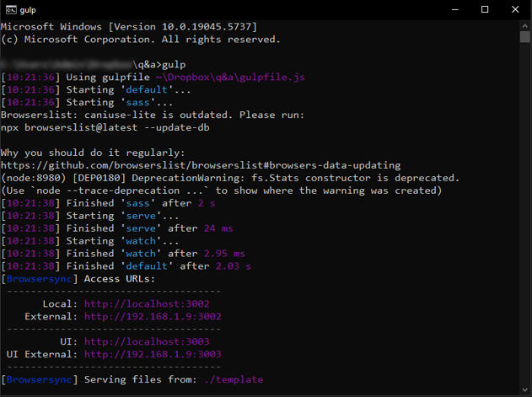This screenshot has width=532, height=397.
Task: Click the "Finished 'default' after 2.03 s" line
Action: pos(126,266)
